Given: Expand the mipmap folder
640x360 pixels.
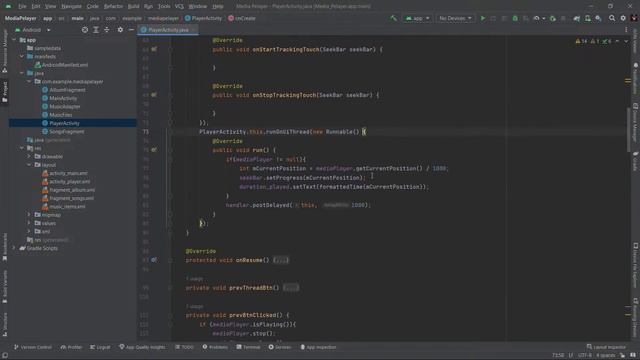Looking at the screenshot, I should tap(29, 215).
